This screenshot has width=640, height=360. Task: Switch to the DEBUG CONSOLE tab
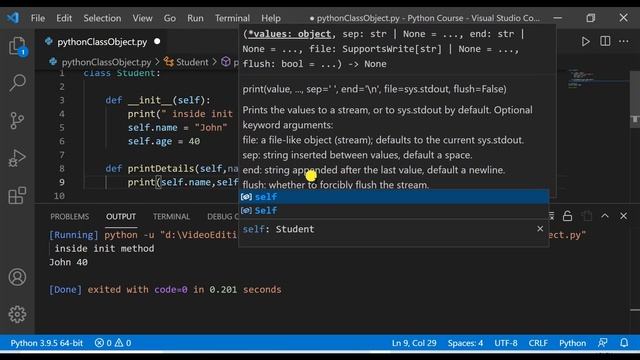coord(222,216)
